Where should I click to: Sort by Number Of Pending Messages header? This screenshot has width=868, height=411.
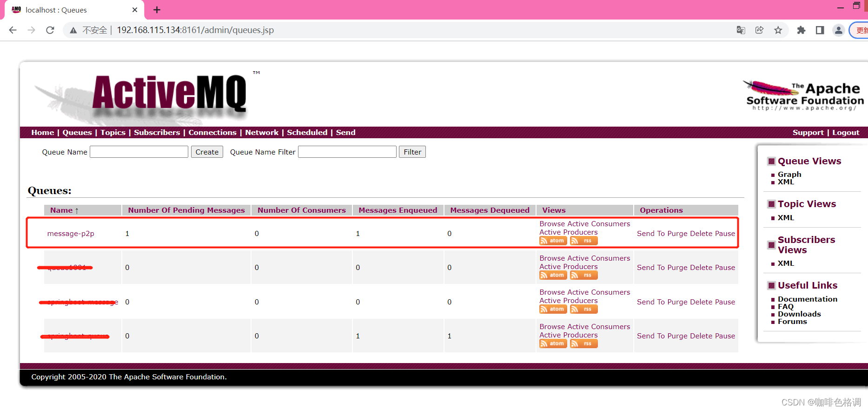186,210
